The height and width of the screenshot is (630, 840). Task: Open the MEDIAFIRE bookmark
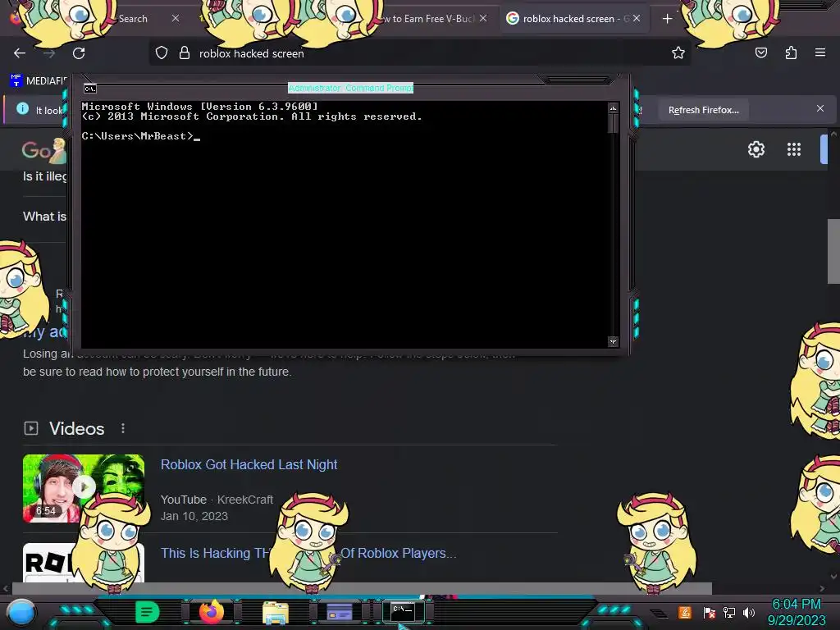point(38,81)
